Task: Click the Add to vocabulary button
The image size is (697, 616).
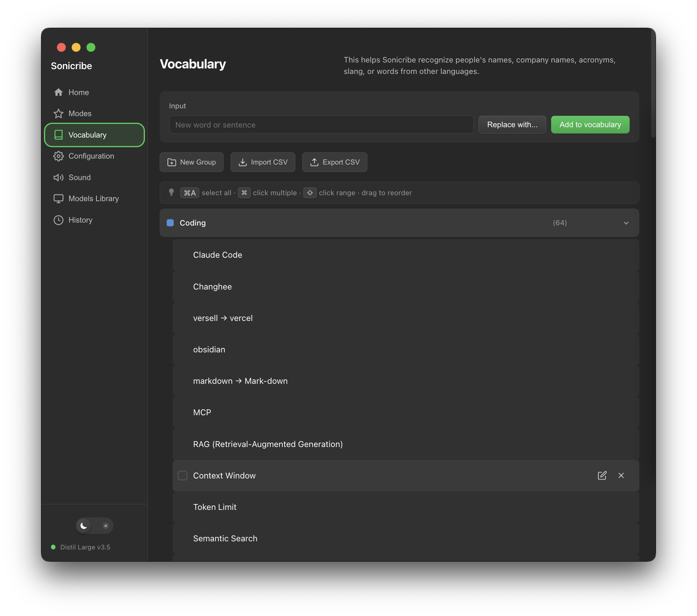Action: pyautogui.click(x=590, y=125)
